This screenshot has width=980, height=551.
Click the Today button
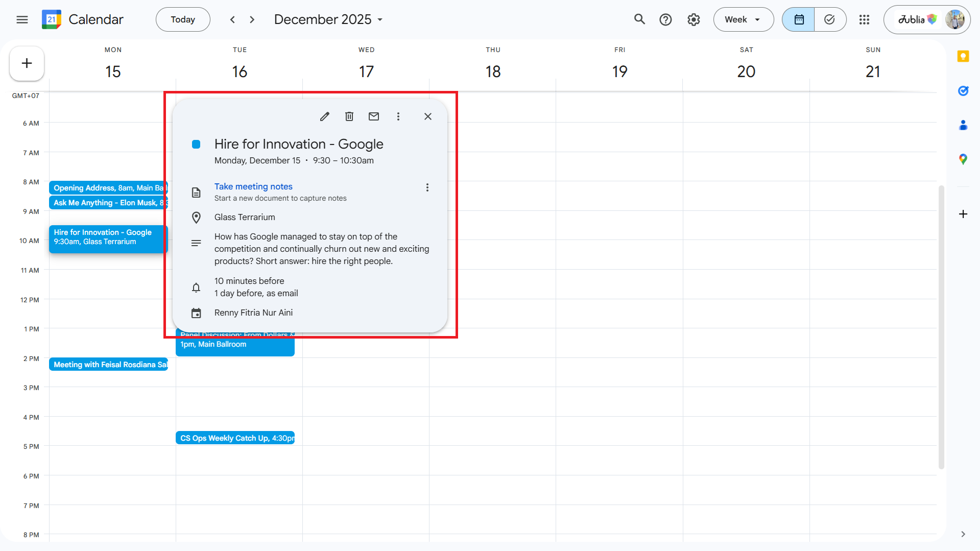pos(183,19)
